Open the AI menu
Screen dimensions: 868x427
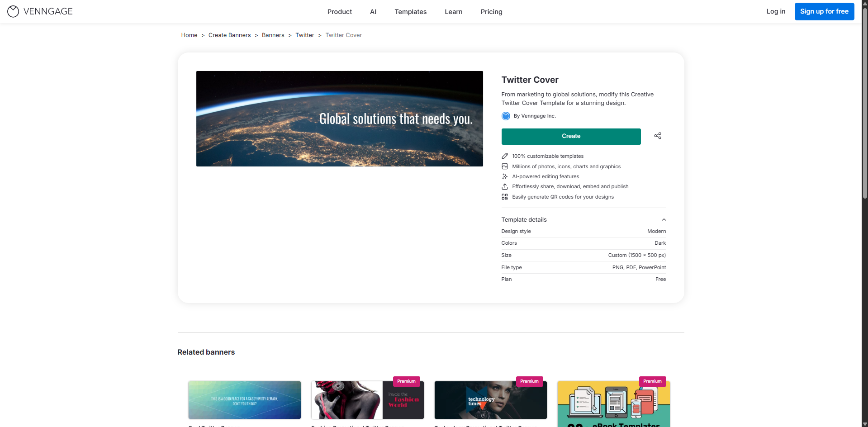click(373, 12)
